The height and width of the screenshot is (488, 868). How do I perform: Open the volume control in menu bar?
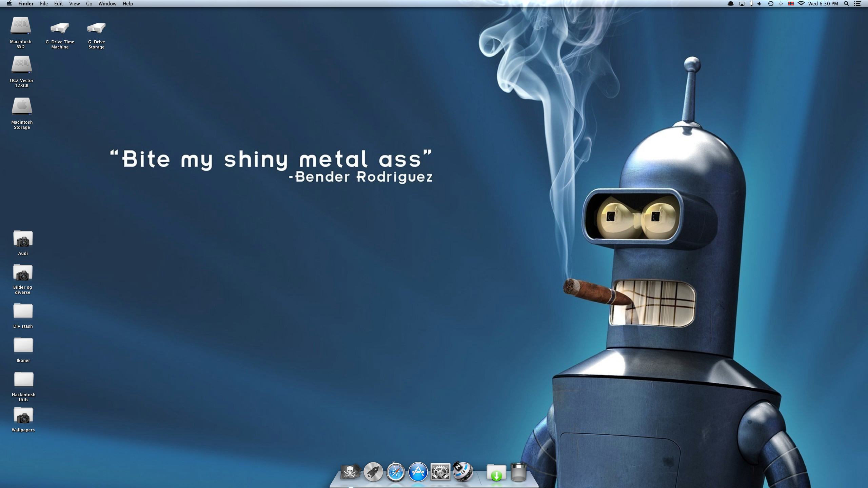759,4
